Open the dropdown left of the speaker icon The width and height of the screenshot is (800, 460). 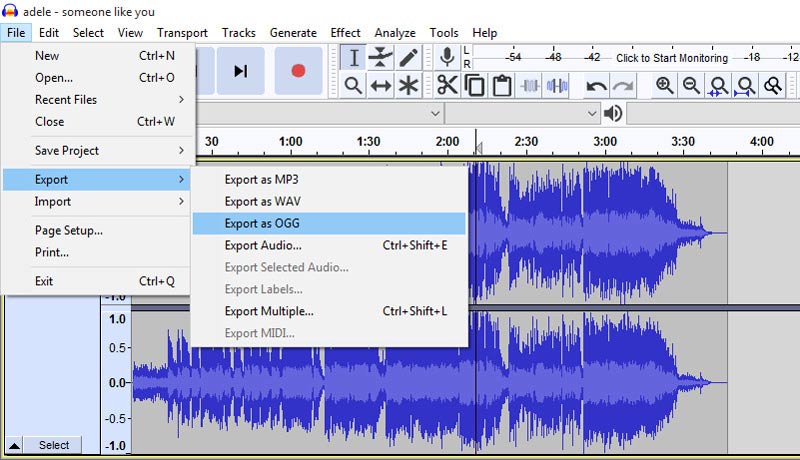pos(591,113)
